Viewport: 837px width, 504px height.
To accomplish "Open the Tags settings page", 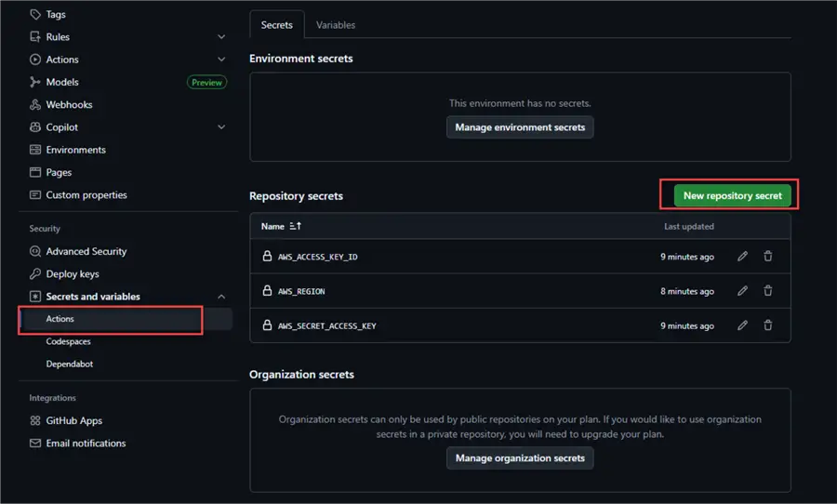I will point(56,15).
